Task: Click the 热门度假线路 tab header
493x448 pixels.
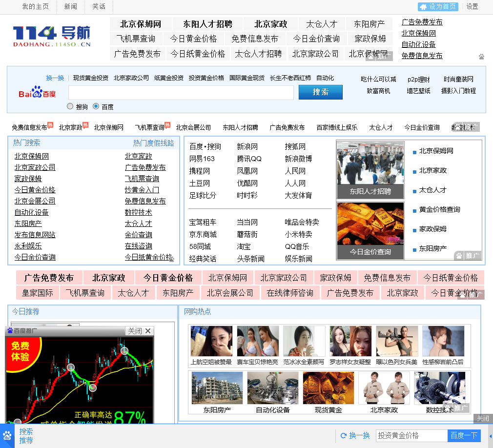Action: tap(153, 143)
